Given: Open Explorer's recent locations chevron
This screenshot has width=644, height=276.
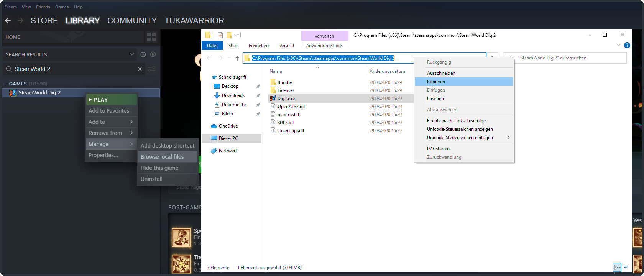Looking at the screenshot, I should [229, 58].
